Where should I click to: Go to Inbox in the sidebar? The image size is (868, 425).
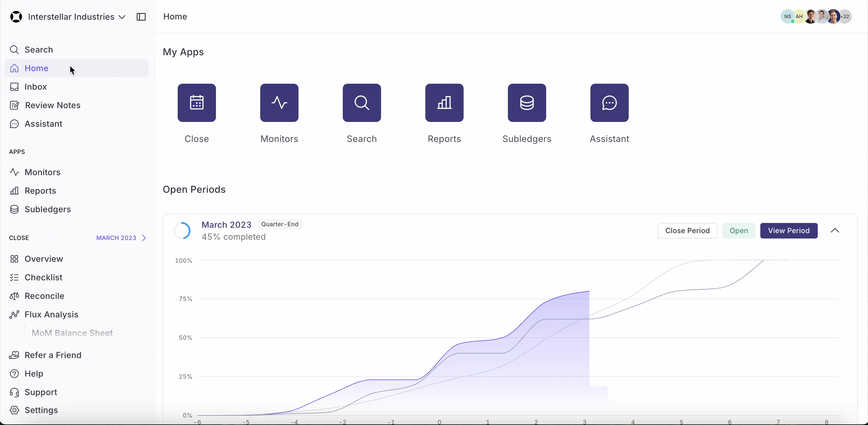coord(36,87)
